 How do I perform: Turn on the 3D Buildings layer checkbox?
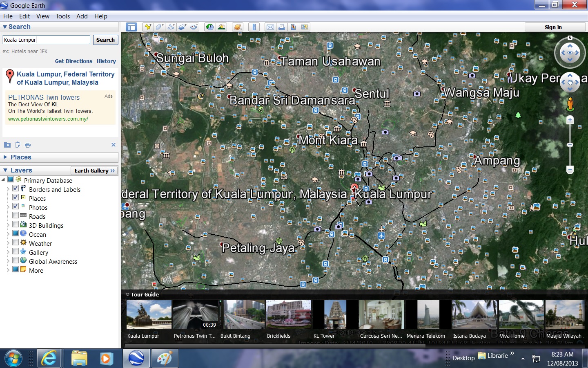pos(16,224)
